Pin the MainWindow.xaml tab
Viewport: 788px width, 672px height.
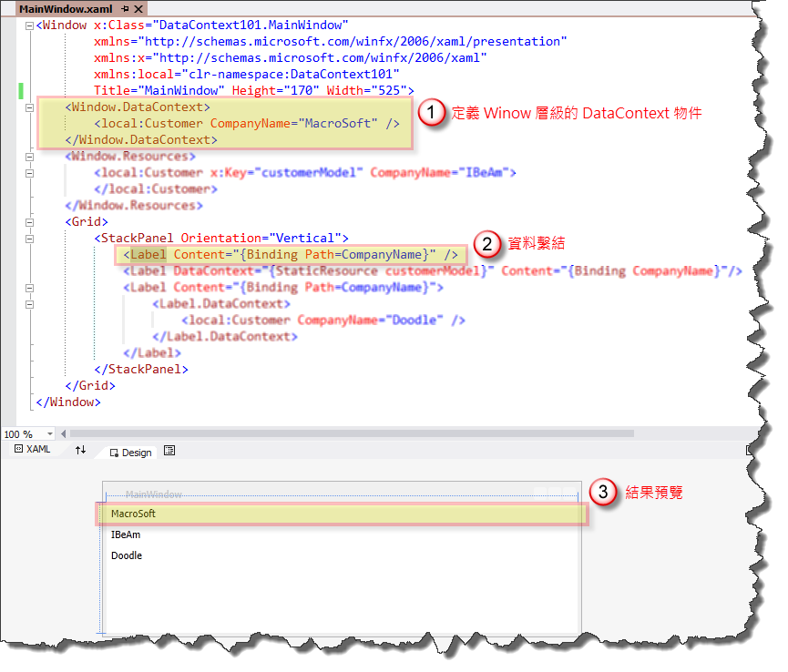pos(125,8)
